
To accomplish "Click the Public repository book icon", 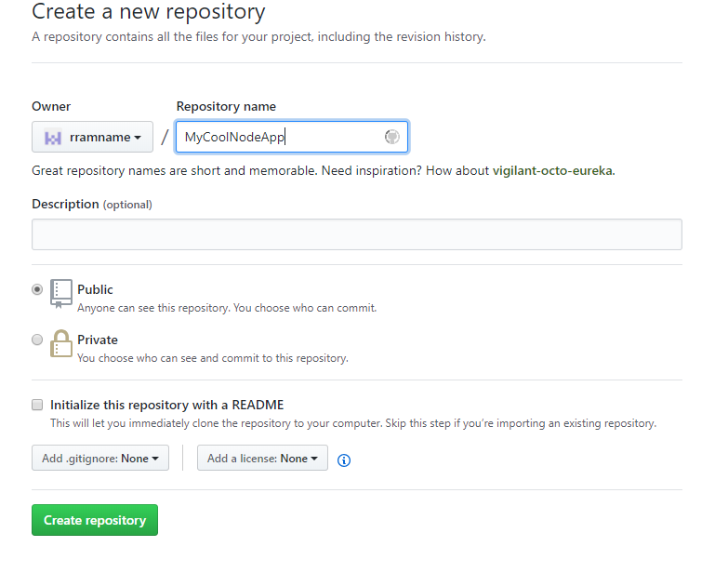I will 61,293.
